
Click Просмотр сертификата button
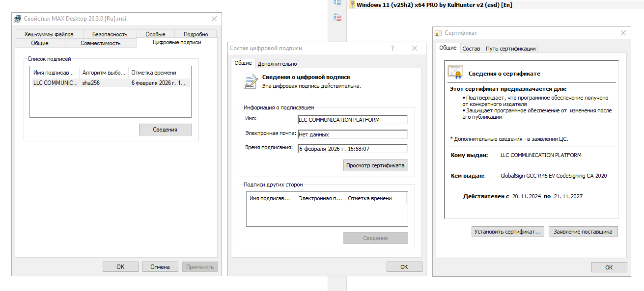click(375, 165)
